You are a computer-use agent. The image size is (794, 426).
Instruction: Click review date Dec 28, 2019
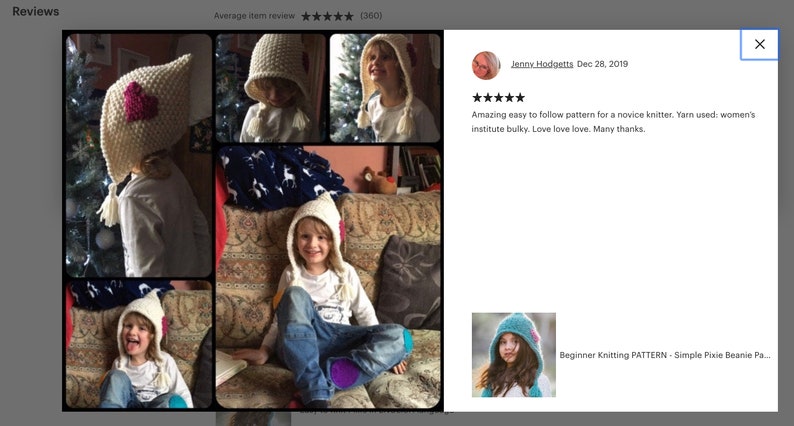coord(603,64)
